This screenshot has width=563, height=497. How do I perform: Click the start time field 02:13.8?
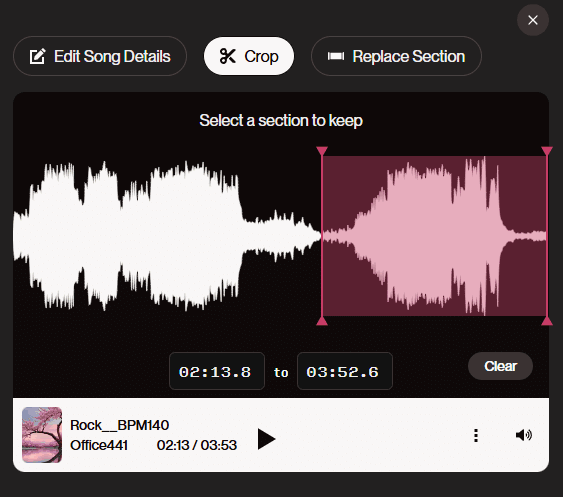click(x=217, y=371)
